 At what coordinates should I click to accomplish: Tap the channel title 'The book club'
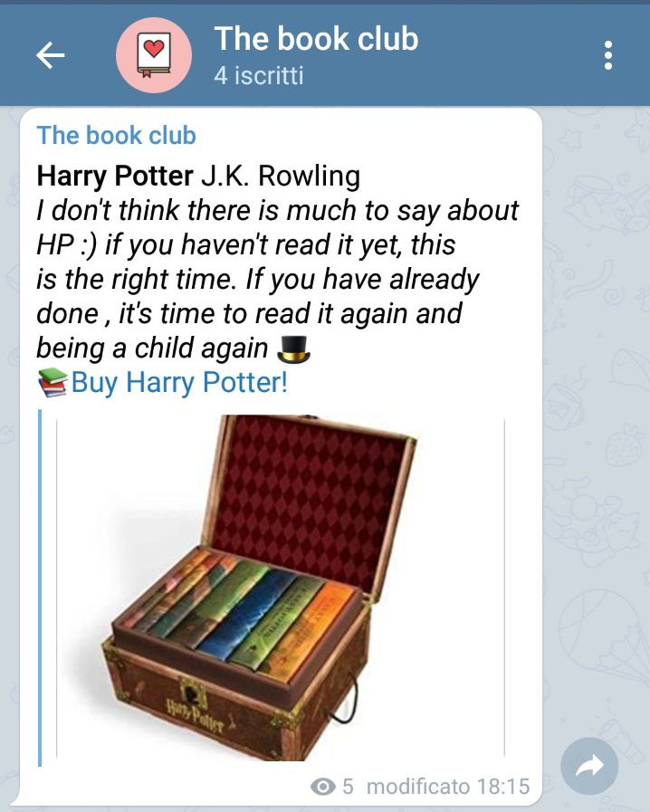click(316, 39)
